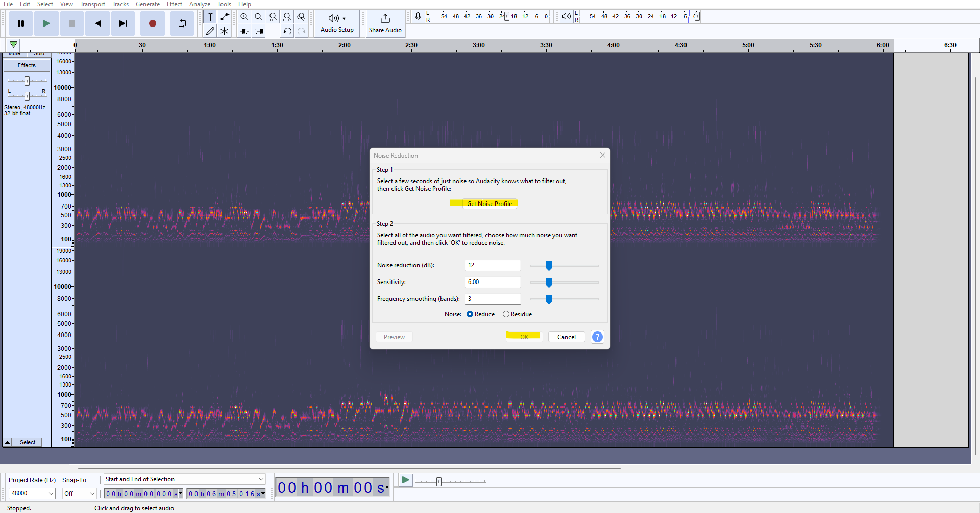Expand the Project Rate dropdown
Viewport: 980px width, 513px height.
tap(51, 493)
